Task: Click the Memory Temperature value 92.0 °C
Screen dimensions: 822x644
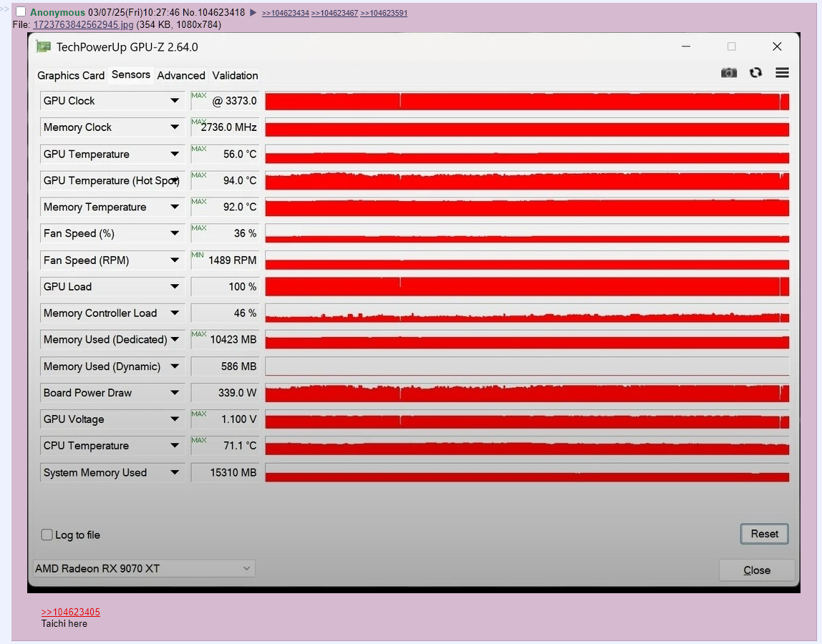Action: [x=240, y=207]
